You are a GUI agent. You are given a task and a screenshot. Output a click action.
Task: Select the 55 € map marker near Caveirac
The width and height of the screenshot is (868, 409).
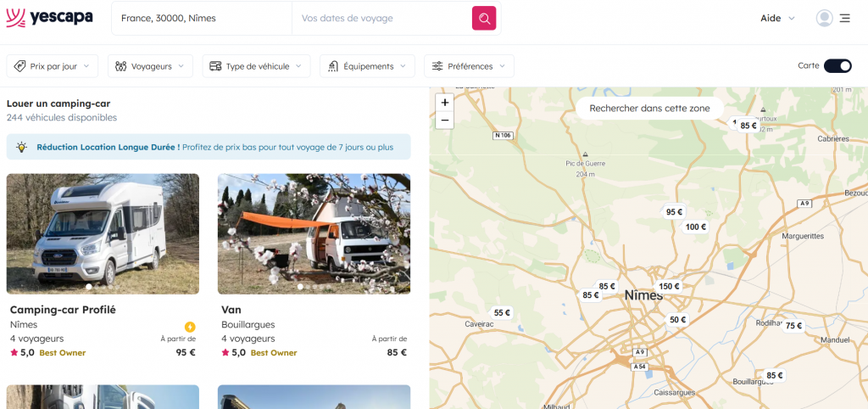click(502, 312)
